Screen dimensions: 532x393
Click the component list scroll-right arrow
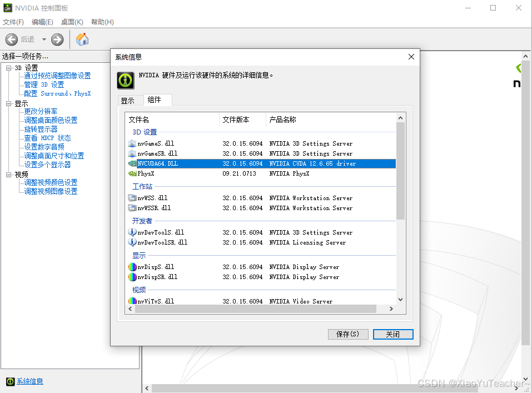point(391,309)
